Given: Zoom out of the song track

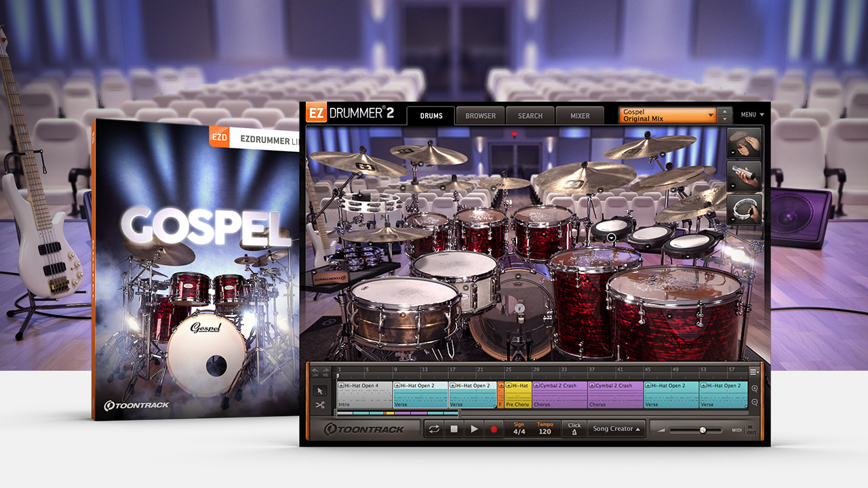Looking at the screenshot, I should (755, 402).
